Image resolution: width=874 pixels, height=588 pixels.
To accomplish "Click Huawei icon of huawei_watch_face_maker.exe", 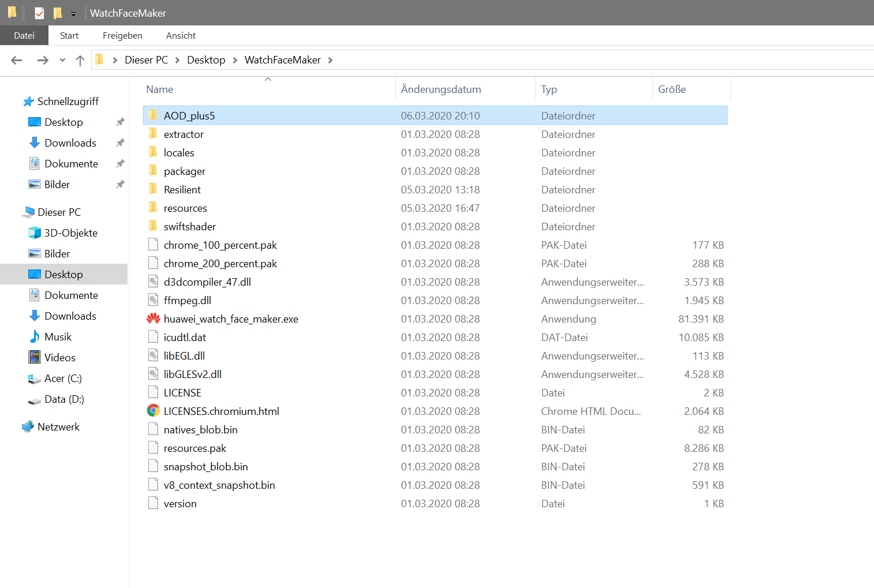I will pyautogui.click(x=153, y=319).
